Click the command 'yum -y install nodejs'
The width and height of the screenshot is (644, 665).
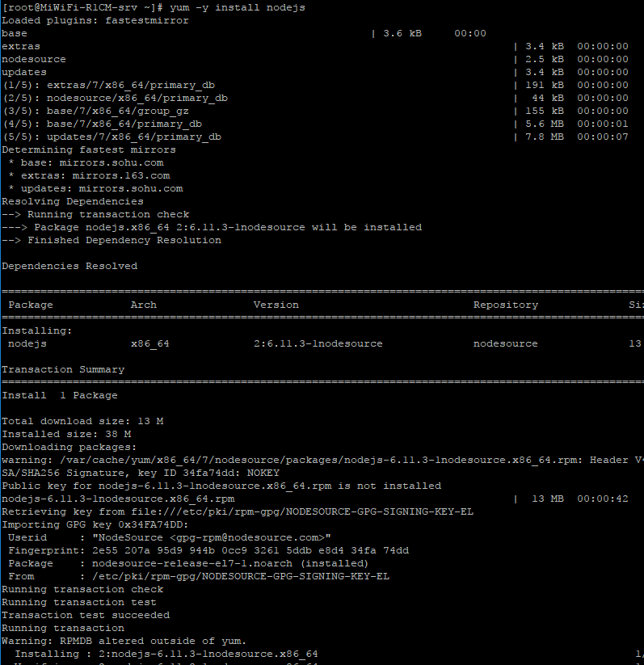(237, 7)
